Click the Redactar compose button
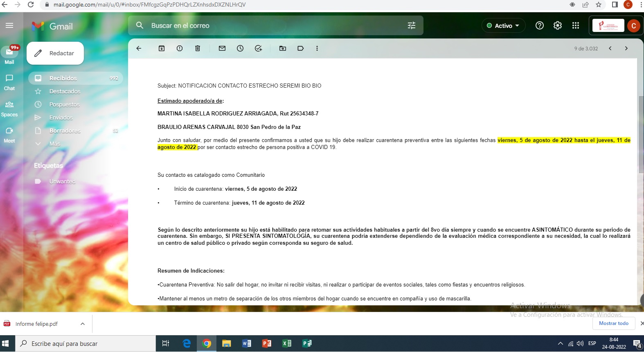Viewport: 644px width, 352px height. tap(55, 53)
